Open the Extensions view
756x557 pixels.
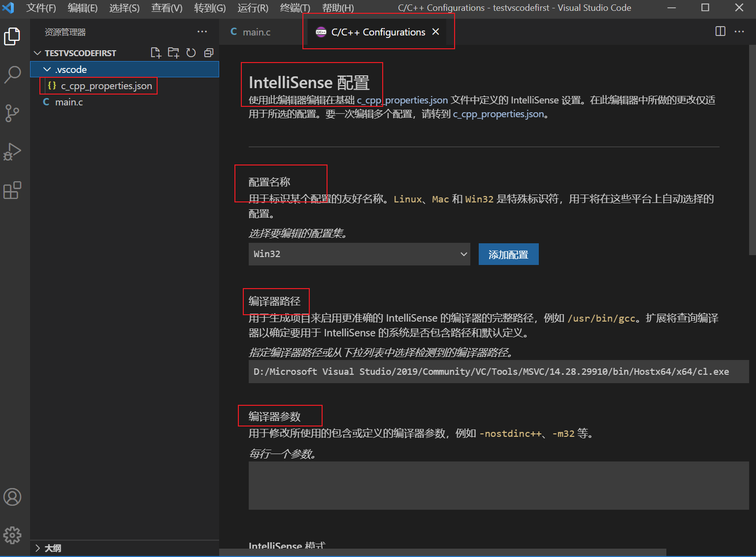12,190
